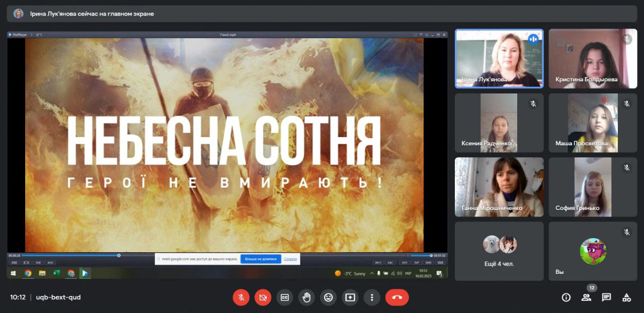Screen dimensions: 644x313
Task: Unmute your microphone in the call bar
Action: (x=241, y=297)
